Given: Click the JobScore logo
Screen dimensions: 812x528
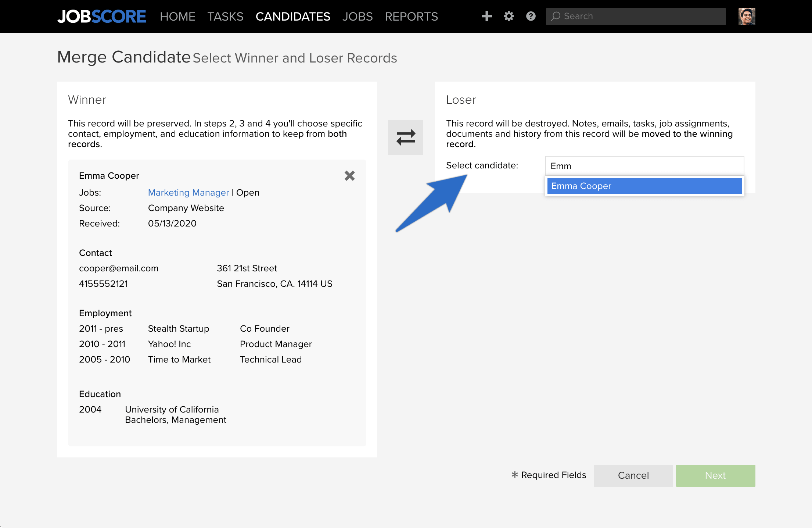Looking at the screenshot, I should 102,17.
